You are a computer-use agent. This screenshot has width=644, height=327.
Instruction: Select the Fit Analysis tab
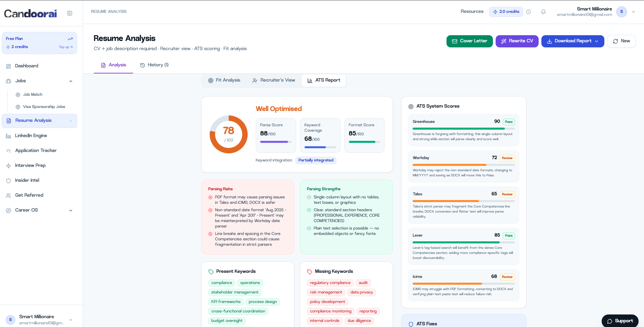coord(224,80)
